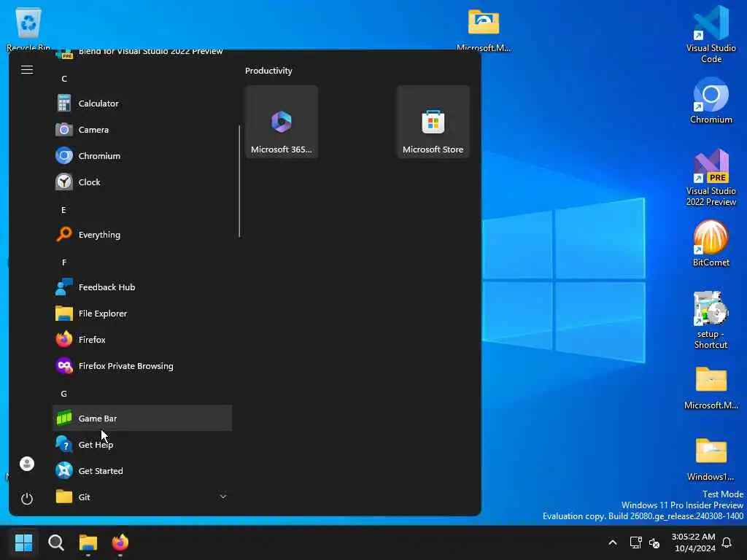Viewport: 747px width, 560px height.
Task: Open Feedback Hub
Action: pyautogui.click(x=142, y=287)
